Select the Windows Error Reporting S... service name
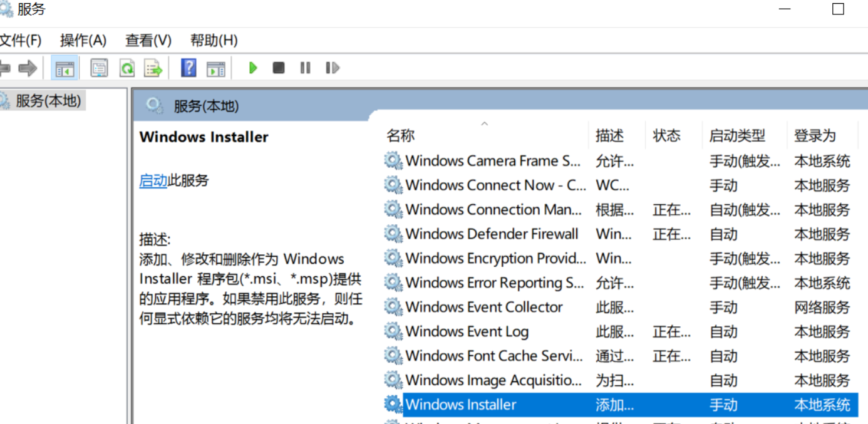Viewport: 868px width, 424px height. pos(494,283)
